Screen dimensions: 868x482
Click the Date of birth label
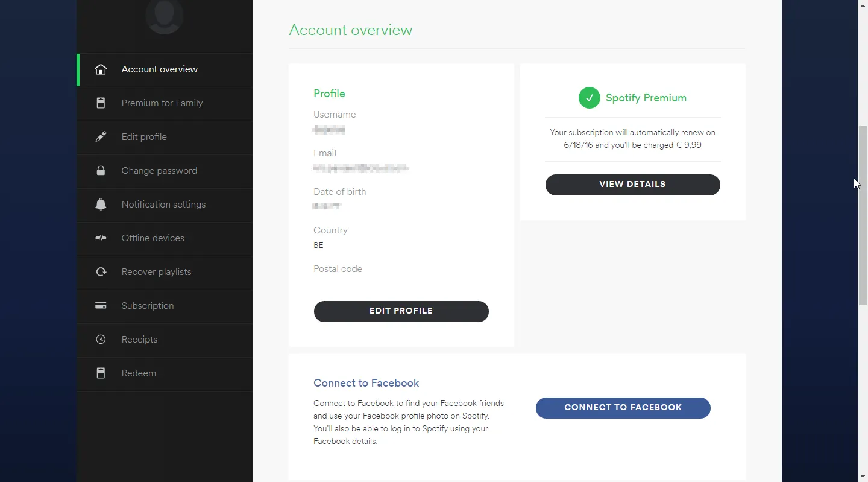339,192
